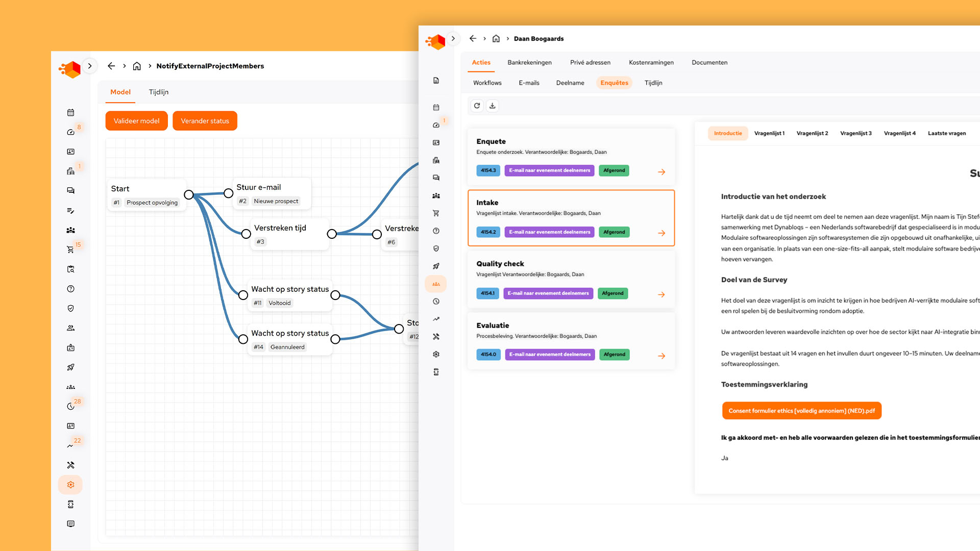Image resolution: width=980 pixels, height=551 pixels.
Task: Open the tools hammer-and-wrench icon in the sidebar
Action: click(70, 465)
